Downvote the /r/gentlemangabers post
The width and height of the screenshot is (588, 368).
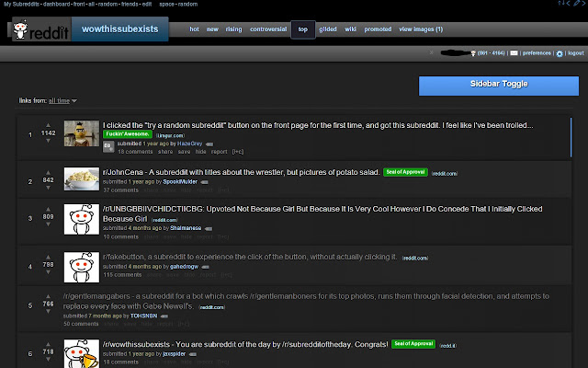48,311
